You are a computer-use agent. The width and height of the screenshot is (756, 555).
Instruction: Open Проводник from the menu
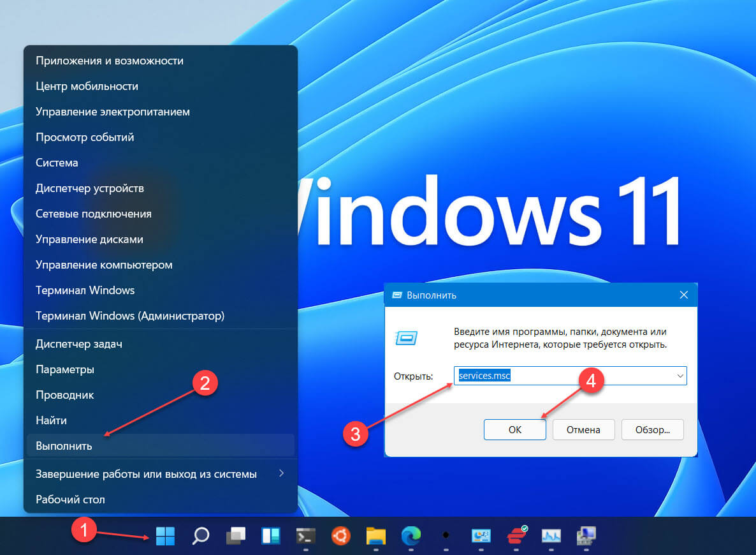tap(160, 396)
